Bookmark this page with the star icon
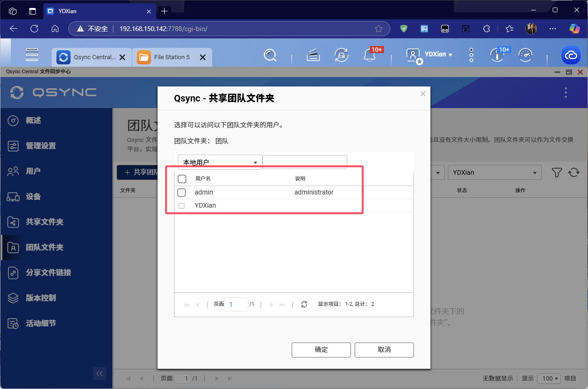The image size is (588, 389). pyautogui.click(x=379, y=29)
